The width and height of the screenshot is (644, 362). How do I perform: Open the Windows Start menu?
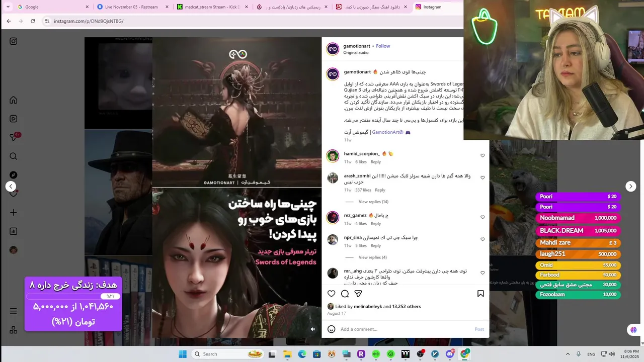[x=182, y=354]
